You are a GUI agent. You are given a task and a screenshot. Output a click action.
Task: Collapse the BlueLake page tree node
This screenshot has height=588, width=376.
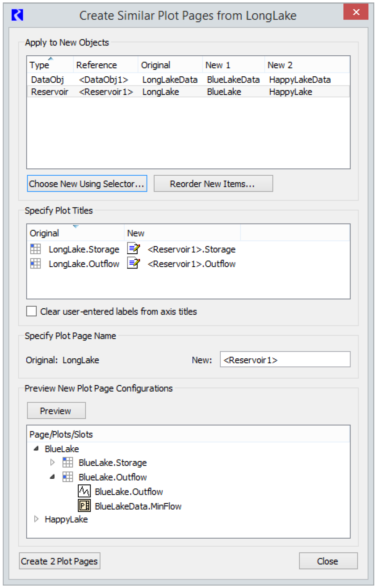[36, 448]
